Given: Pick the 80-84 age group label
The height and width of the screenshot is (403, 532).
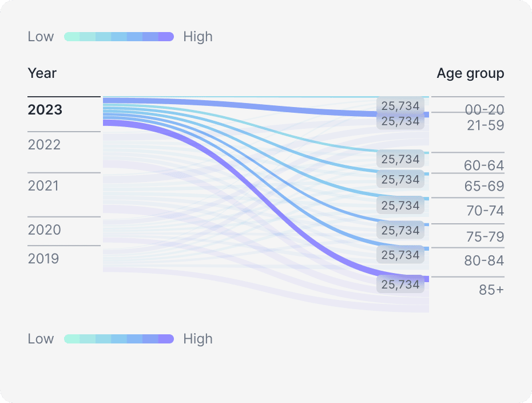Looking at the screenshot, I should (484, 261).
